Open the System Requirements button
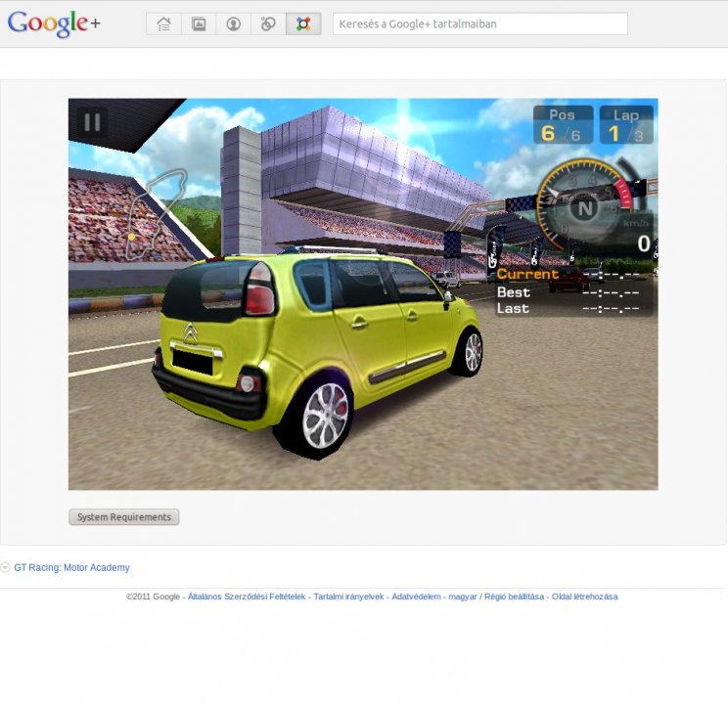The width and height of the screenshot is (728, 708). tap(124, 517)
